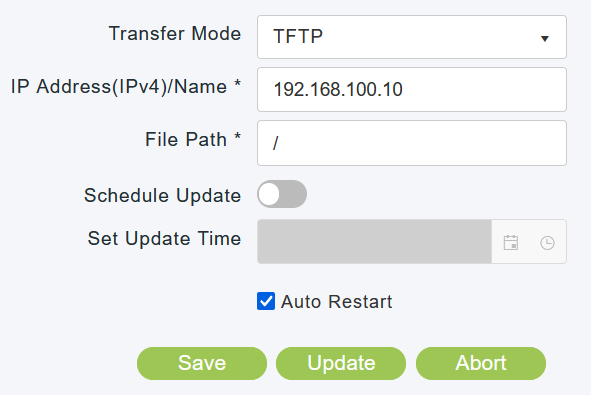Uncheck the Auto Restart checkbox
The width and height of the screenshot is (591, 395).
tap(266, 301)
